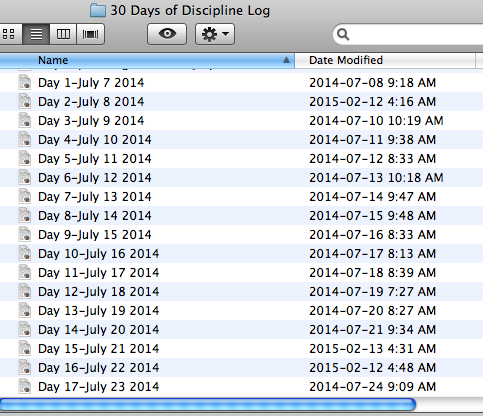Click date 2014-07-08 9:18 AM
The width and height of the screenshot is (483, 416).
tap(373, 83)
